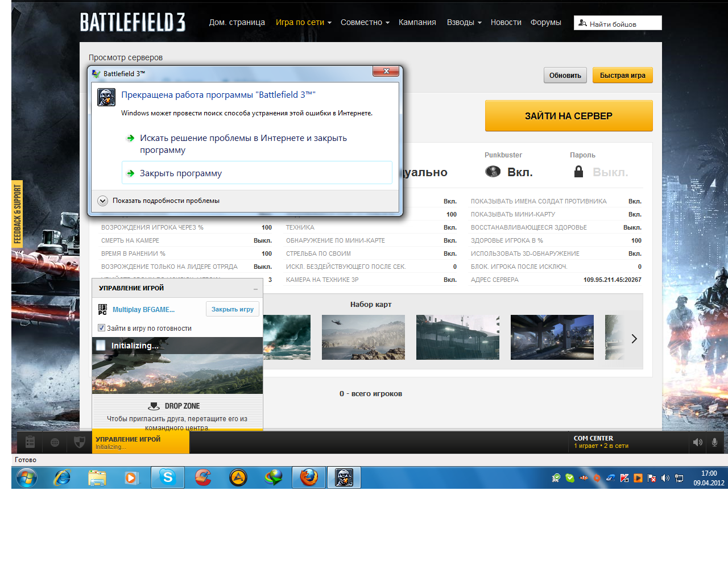Click the 'Управление игрой' yellow bottom tab
Viewport: 728px width, 582px height.
pos(140,442)
